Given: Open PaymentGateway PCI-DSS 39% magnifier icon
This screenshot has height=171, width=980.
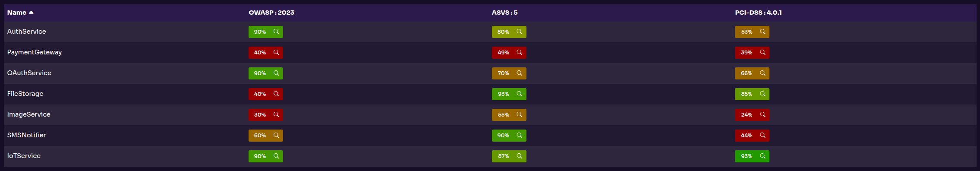Looking at the screenshot, I should click(x=763, y=52).
